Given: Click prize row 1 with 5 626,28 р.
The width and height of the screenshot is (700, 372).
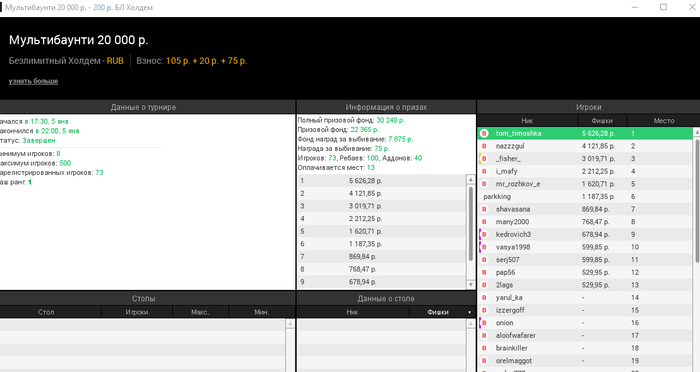Looking at the screenshot, I should pos(382,181).
